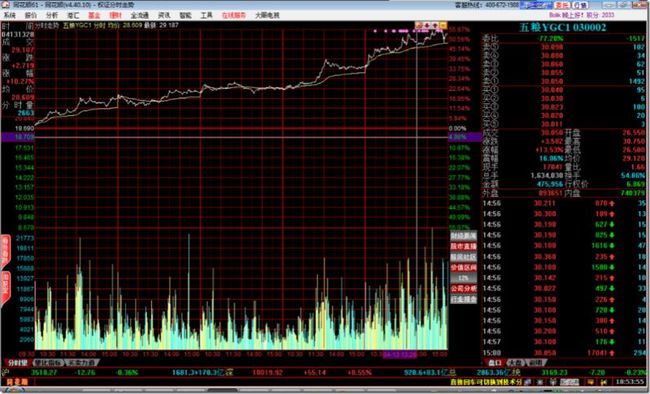
Task: Click the first orange chart toolbar icon
Action: pos(419,25)
